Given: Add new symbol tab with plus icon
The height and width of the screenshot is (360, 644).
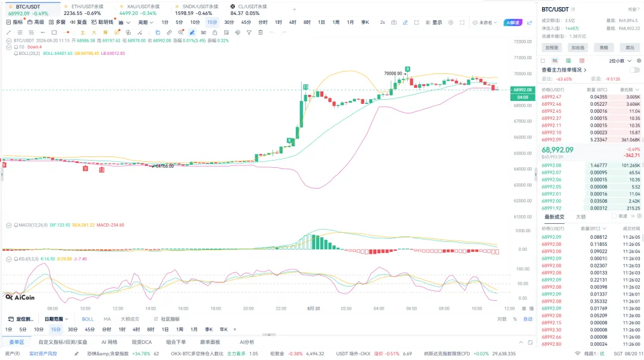Looking at the screenshot, I should pyautogui.click(x=294, y=9).
